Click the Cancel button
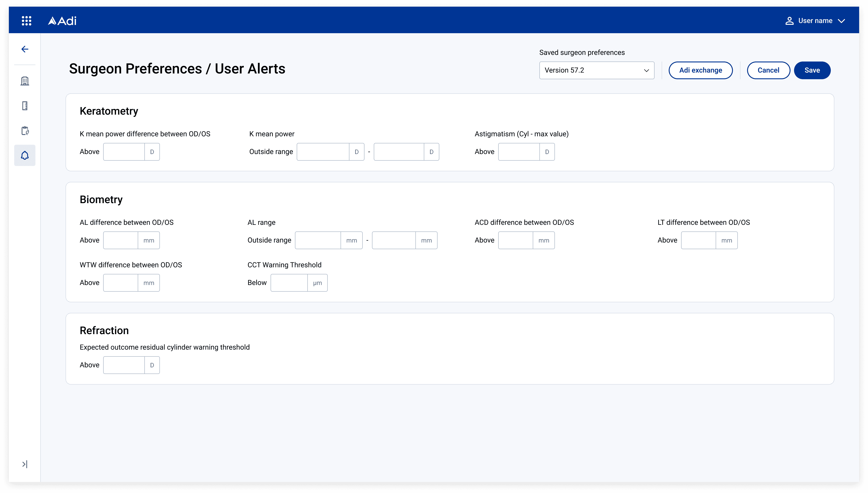Viewport: 868px width, 493px height. (x=768, y=70)
